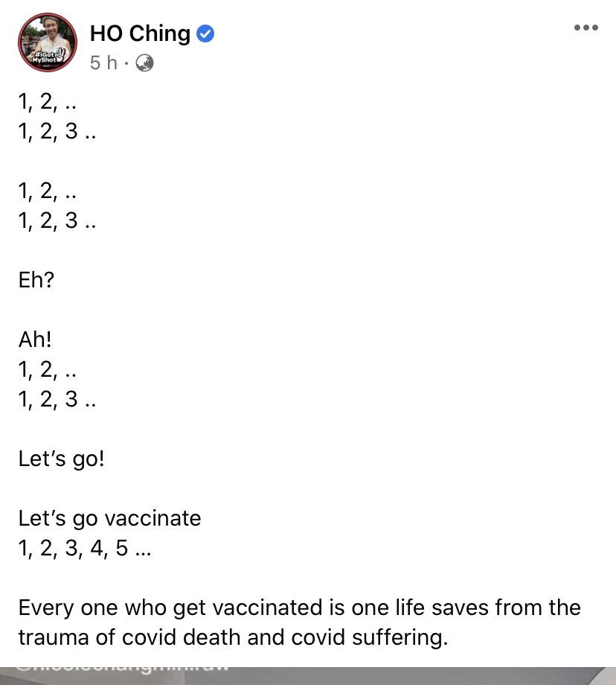Image resolution: width=616 pixels, height=685 pixels.
Task: Click the globe public audience icon
Action: click(144, 63)
